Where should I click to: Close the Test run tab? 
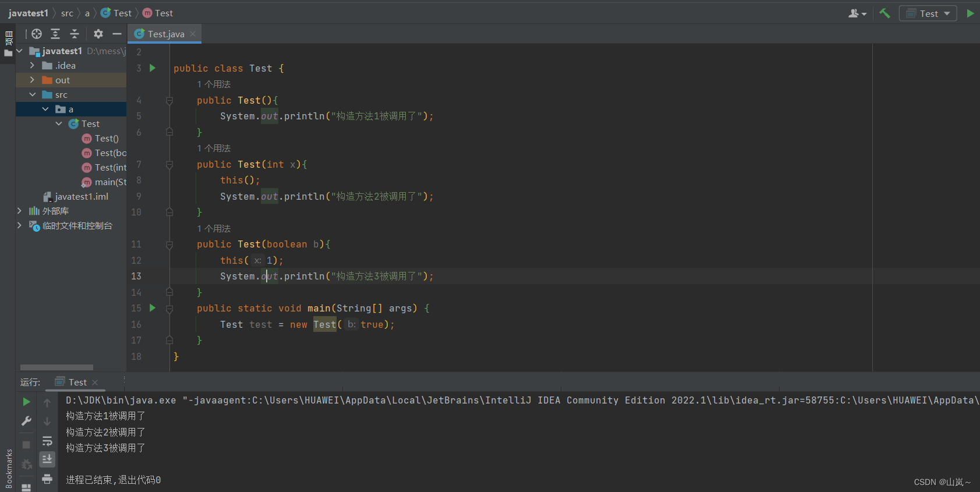pyautogui.click(x=95, y=383)
